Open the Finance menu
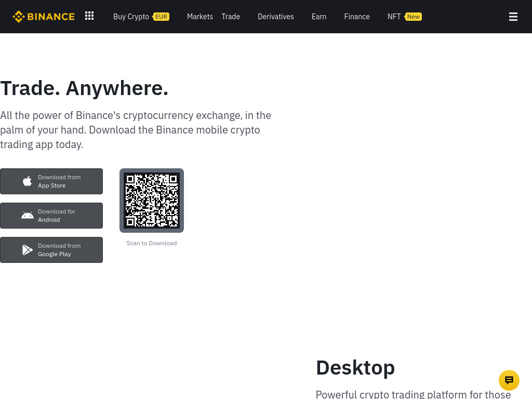This screenshot has width=532, height=399. click(357, 17)
